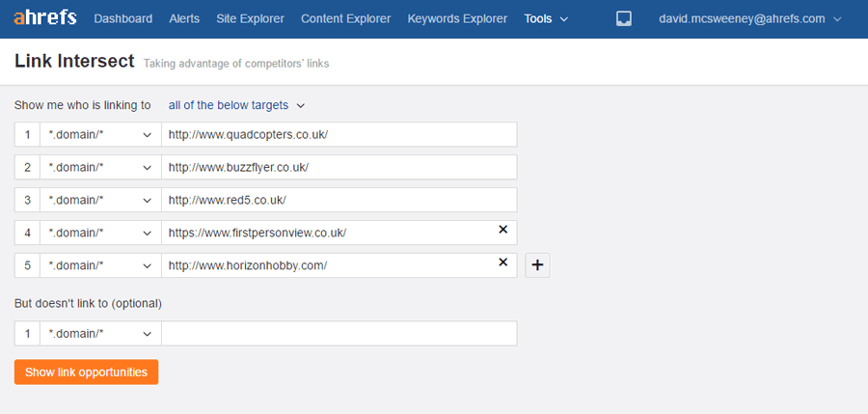Image resolution: width=868 pixels, height=414 pixels.
Task: Remove the firstpersonview.co.uk target row
Action: tap(502, 229)
